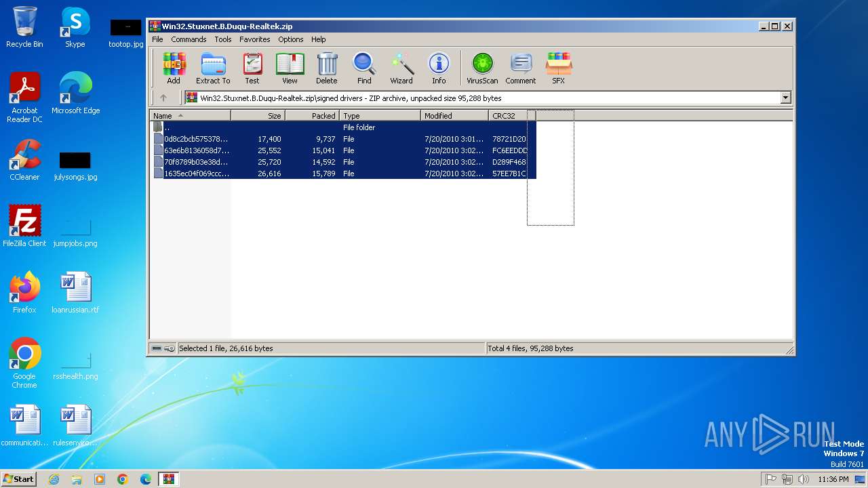Click the status bar key icon

(170, 348)
